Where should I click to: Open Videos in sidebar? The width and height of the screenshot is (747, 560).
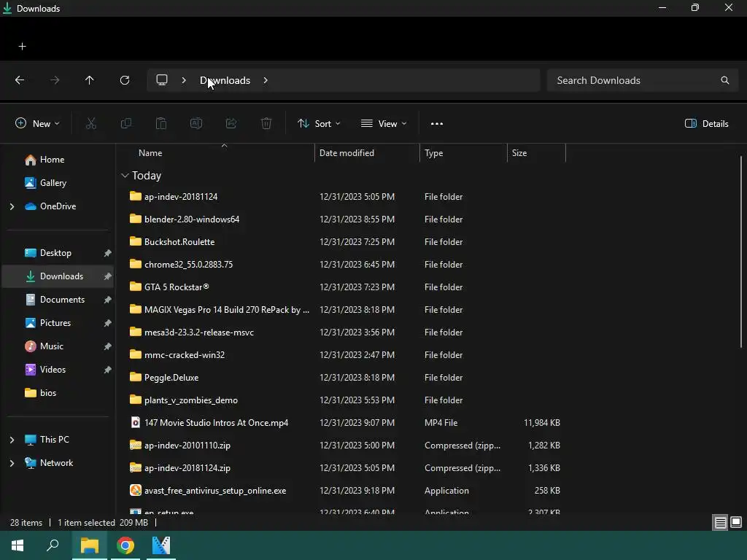[58, 370]
